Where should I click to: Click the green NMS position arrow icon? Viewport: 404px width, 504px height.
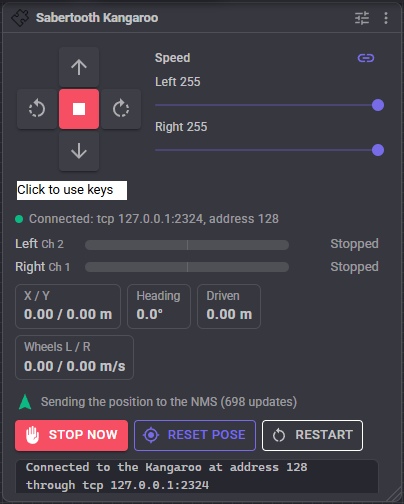point(25,402)
